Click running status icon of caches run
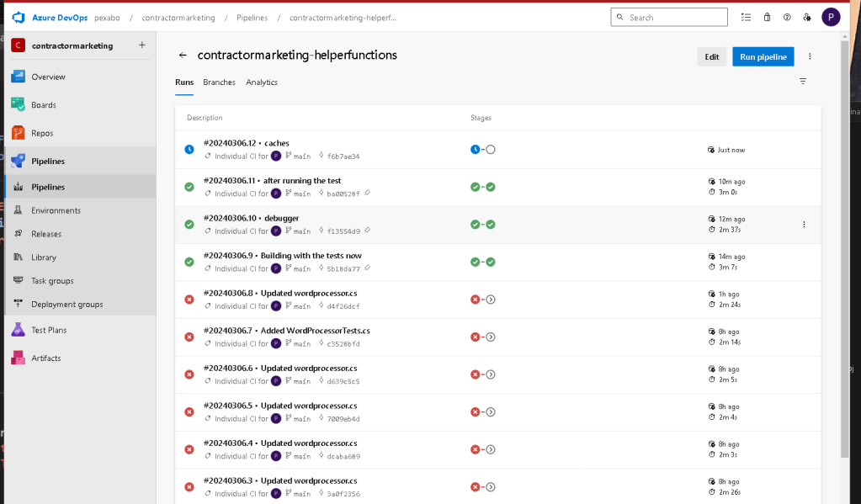 point(189,149)
